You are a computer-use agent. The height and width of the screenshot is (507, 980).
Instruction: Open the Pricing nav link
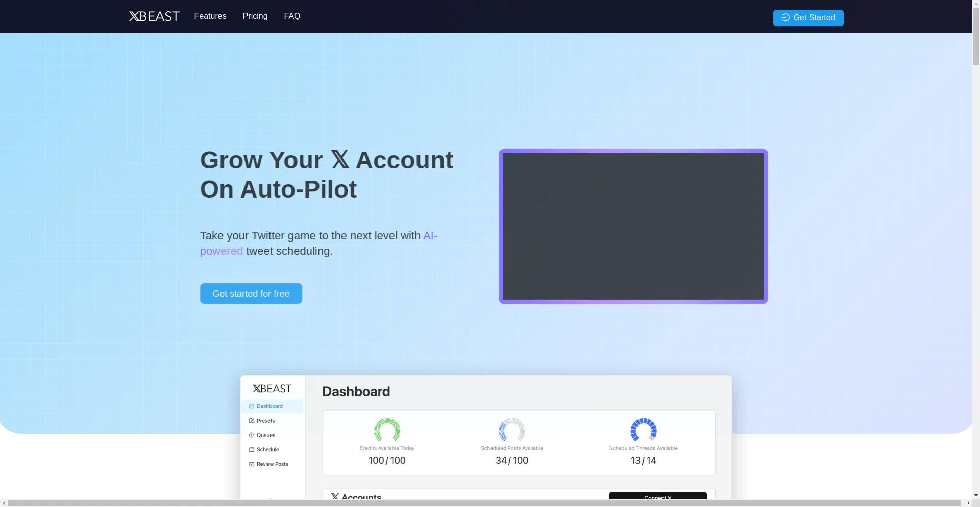[255, 16]
